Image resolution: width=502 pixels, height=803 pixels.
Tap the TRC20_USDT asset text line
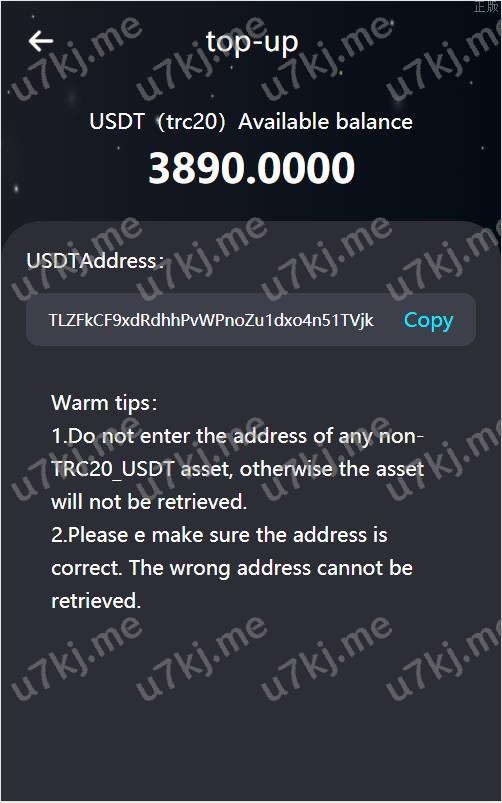[x=237, y=469]
